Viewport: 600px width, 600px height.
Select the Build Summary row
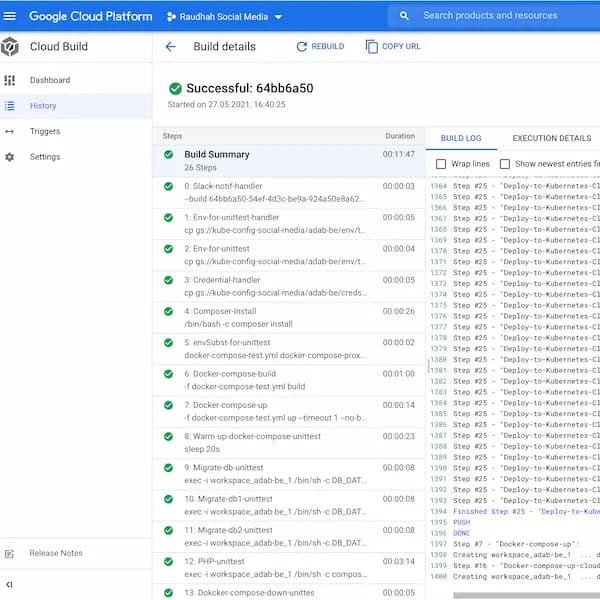(289, 161)
